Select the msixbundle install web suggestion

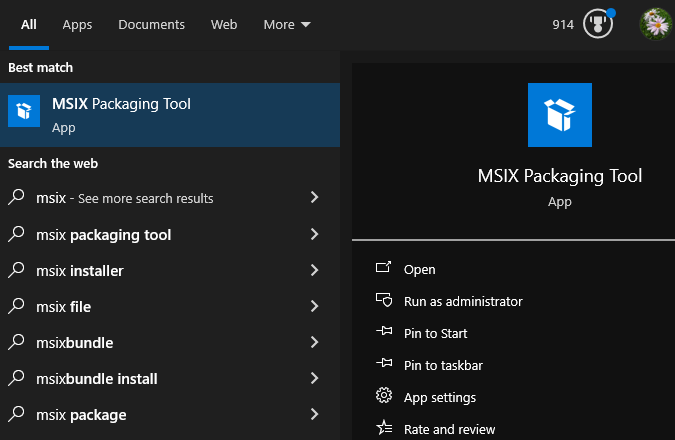point(97,379)
